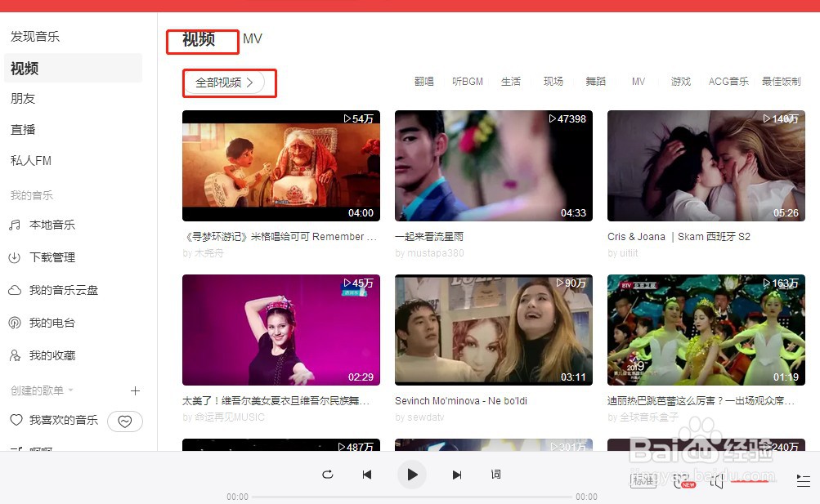Skip to the previous track

[367, 475]
